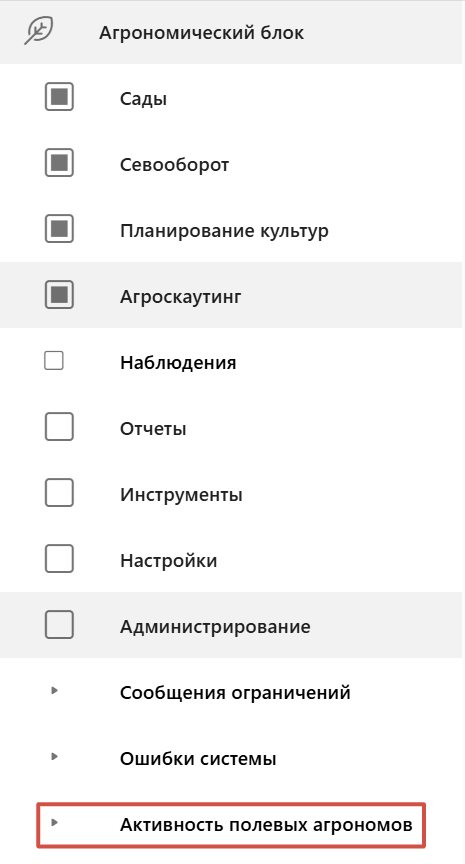Screen dimensions: 465x864
Task: Toggle the Сады checkbox
Action: coord(59,97)
